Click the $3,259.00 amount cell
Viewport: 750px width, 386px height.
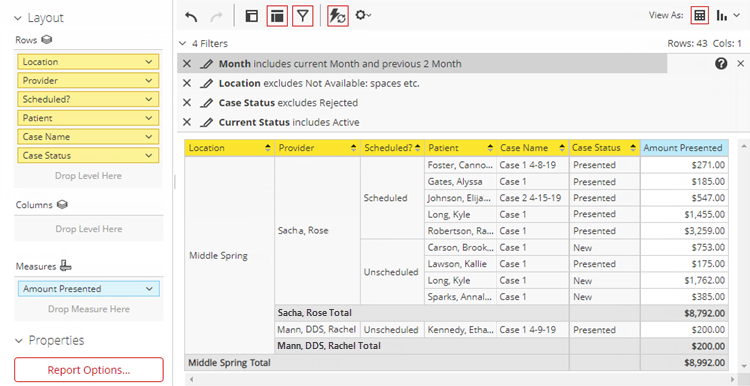tap(684, 231)
